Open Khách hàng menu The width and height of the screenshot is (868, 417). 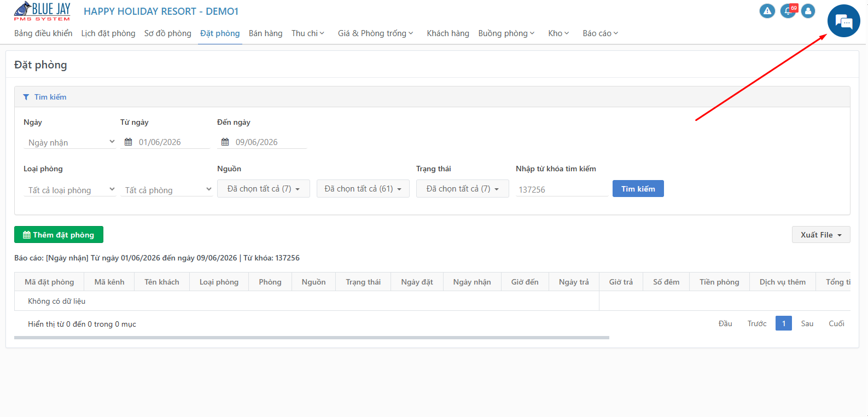coord(448,33)
